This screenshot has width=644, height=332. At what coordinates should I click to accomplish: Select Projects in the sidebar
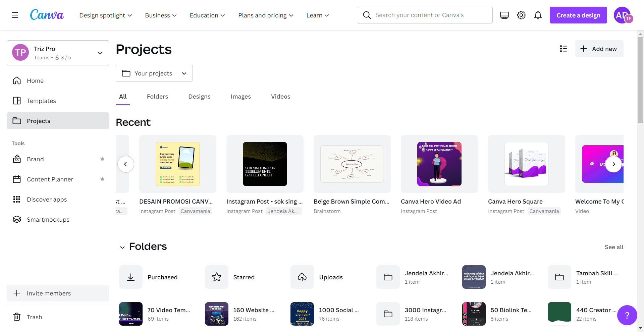point(58,121)
